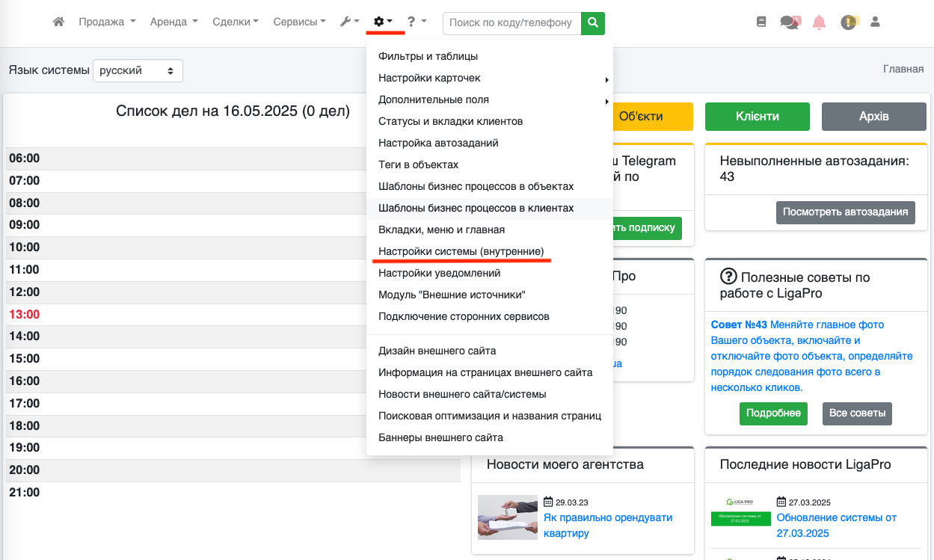Open the wrench tools menu

349,22
